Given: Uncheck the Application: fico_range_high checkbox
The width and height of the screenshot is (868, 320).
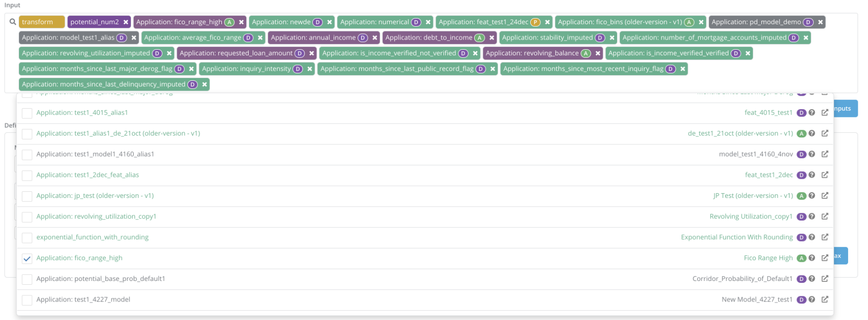Looking at the screenshot, I should click(x=27, y=259).
